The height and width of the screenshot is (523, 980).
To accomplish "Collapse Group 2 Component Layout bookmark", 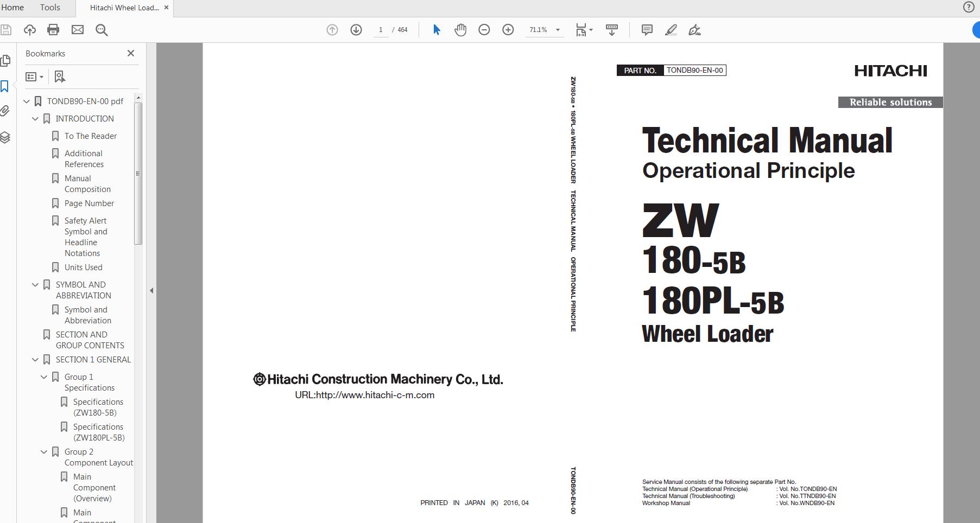I will [x=44, y=452].
